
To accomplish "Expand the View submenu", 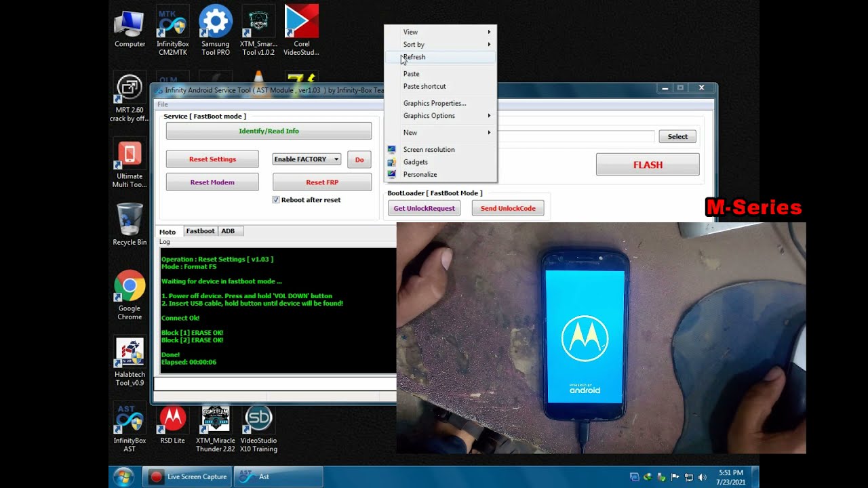I will 440,32.
